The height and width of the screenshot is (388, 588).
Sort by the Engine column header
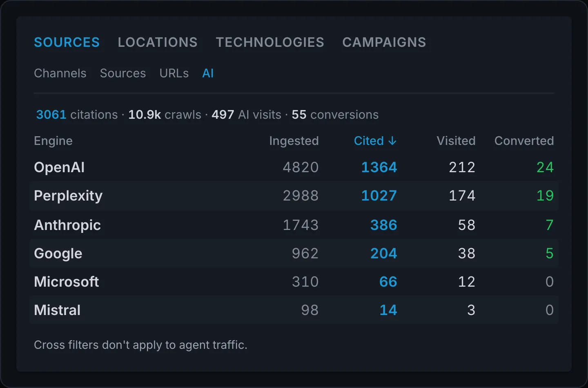click(53, 141)
